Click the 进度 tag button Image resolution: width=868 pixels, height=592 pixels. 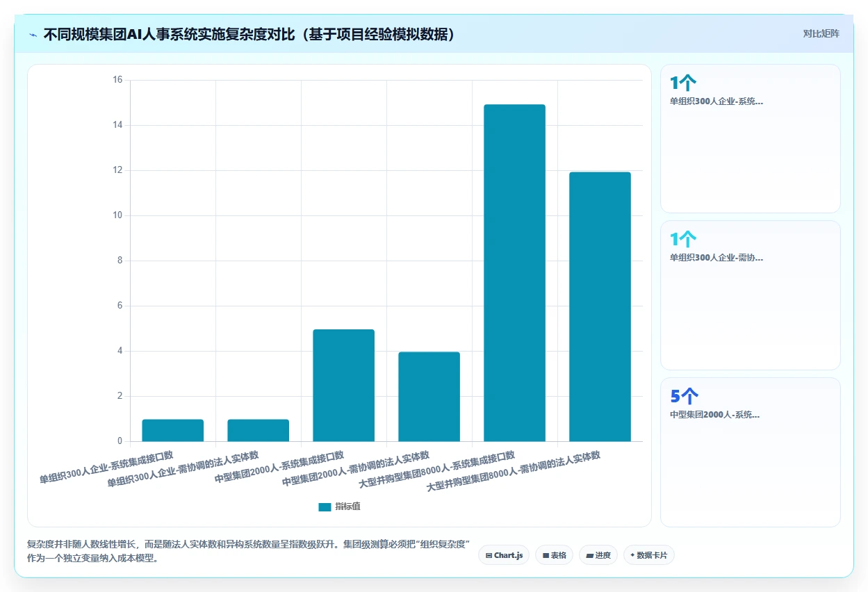click(598, 555)
